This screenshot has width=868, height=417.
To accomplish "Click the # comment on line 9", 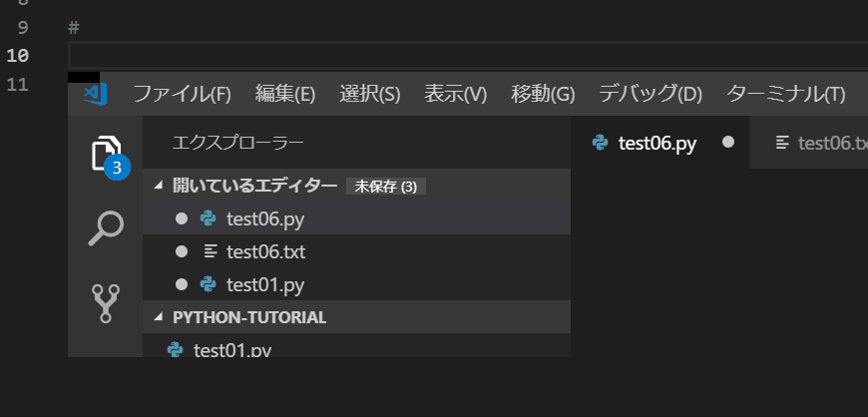I will (x=74, y=28).
